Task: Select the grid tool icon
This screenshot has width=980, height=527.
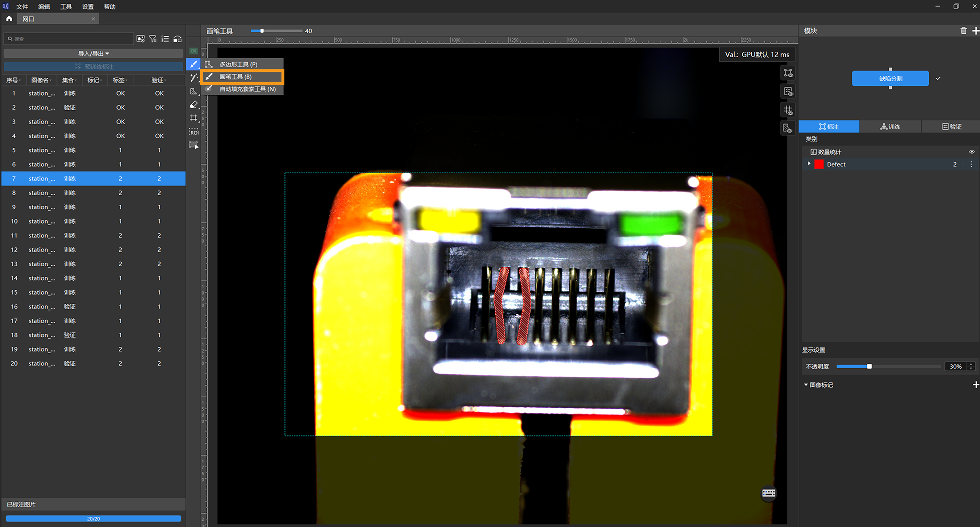Action: coord(194,118)
